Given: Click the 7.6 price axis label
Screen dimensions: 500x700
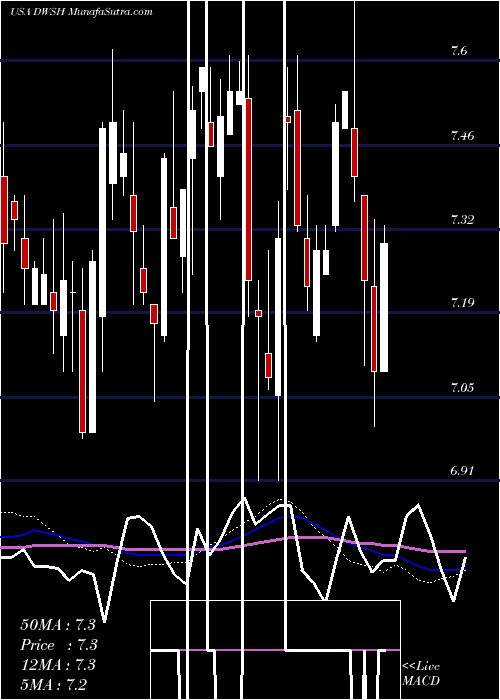Looking at the screenshot, I should pyautogui.click(x=459, y=50).
